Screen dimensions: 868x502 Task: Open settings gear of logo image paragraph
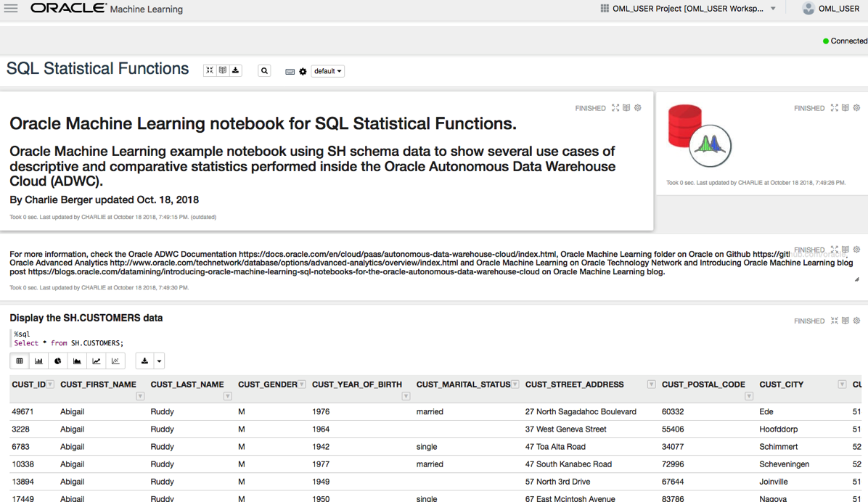click(856, 108)
